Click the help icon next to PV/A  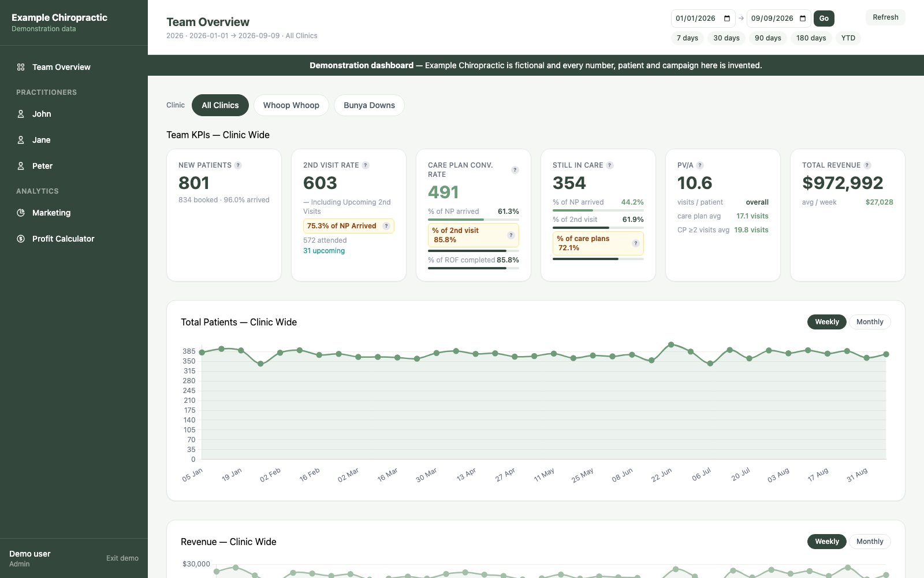coord(700,165)
